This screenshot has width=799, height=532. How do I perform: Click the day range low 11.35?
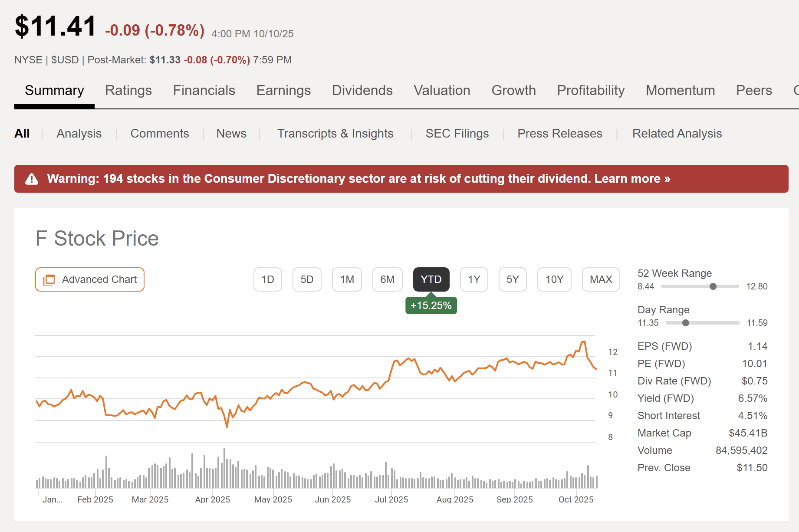click(x=648, y=323)
